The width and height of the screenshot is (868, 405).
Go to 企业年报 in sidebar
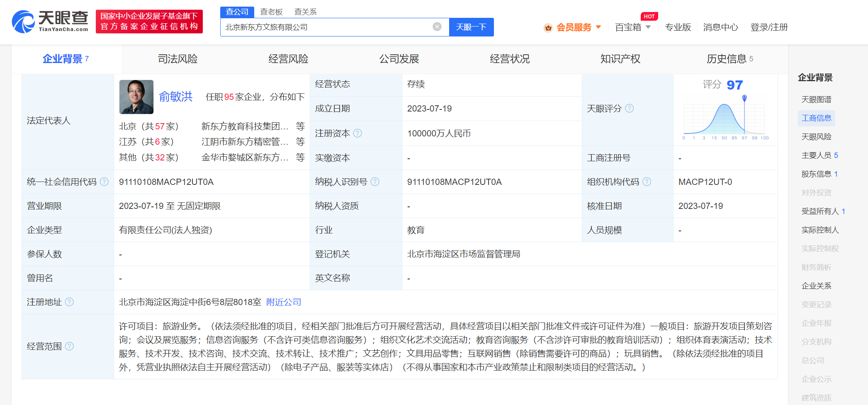pos(816,323)
